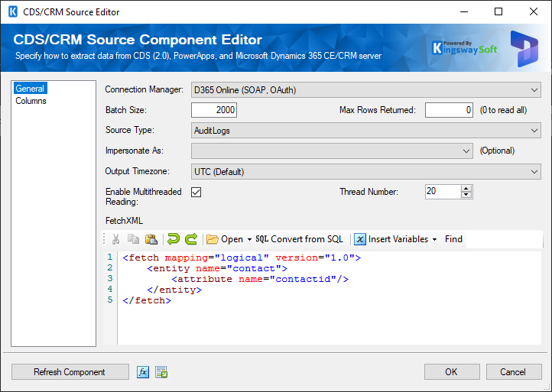This screenshot has width=552, height=392.
Task: Click the entity name contact line
Action: tap(217, 269)
